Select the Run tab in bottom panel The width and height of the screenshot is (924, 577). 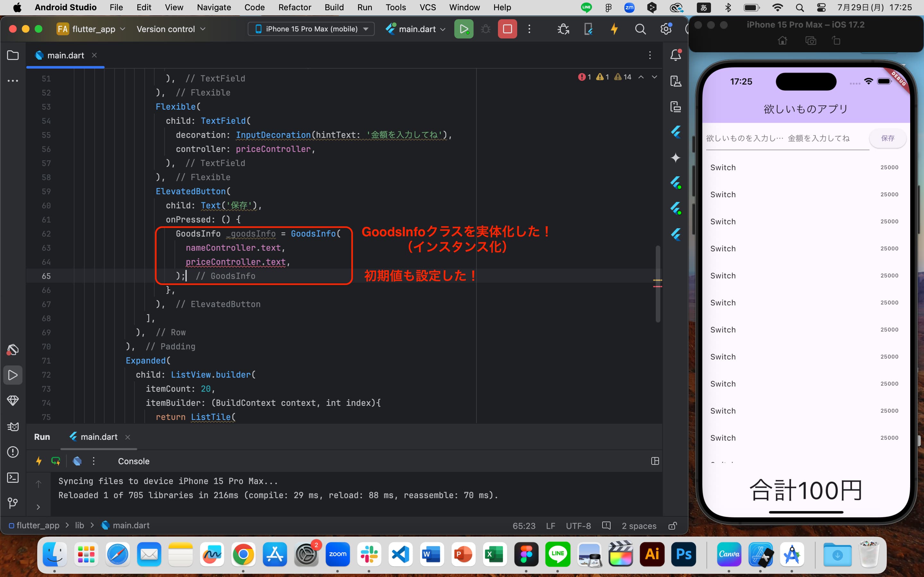point(41,437)
